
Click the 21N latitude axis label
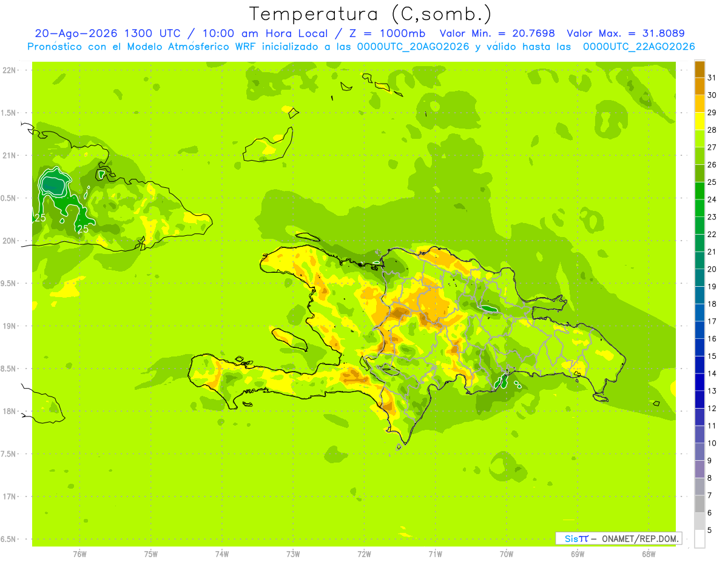10,156
